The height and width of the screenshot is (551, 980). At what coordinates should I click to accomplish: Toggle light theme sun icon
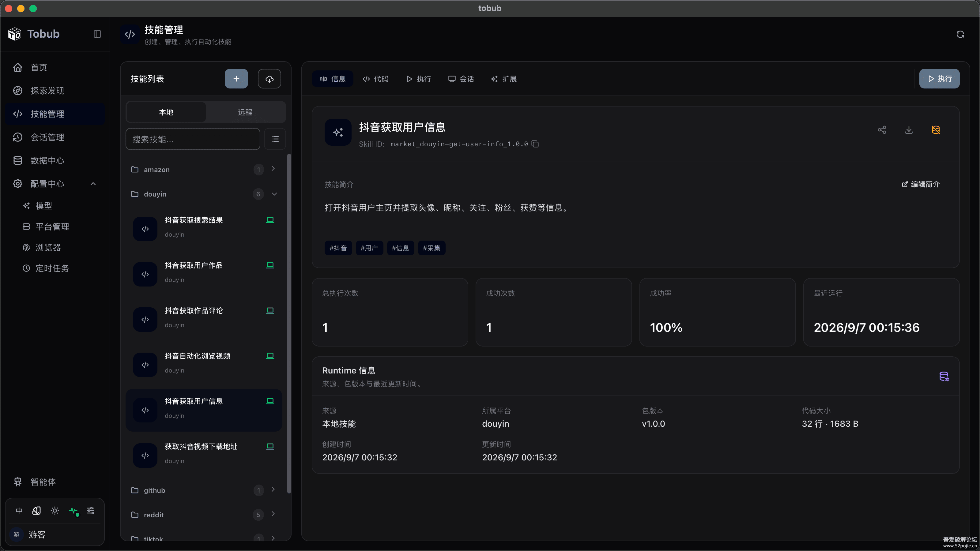55,511
